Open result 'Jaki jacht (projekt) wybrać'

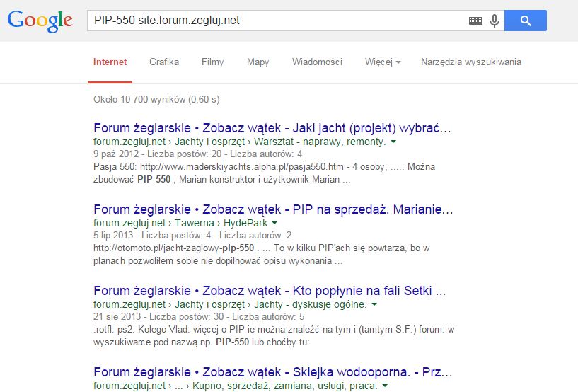tap(272, 129)
